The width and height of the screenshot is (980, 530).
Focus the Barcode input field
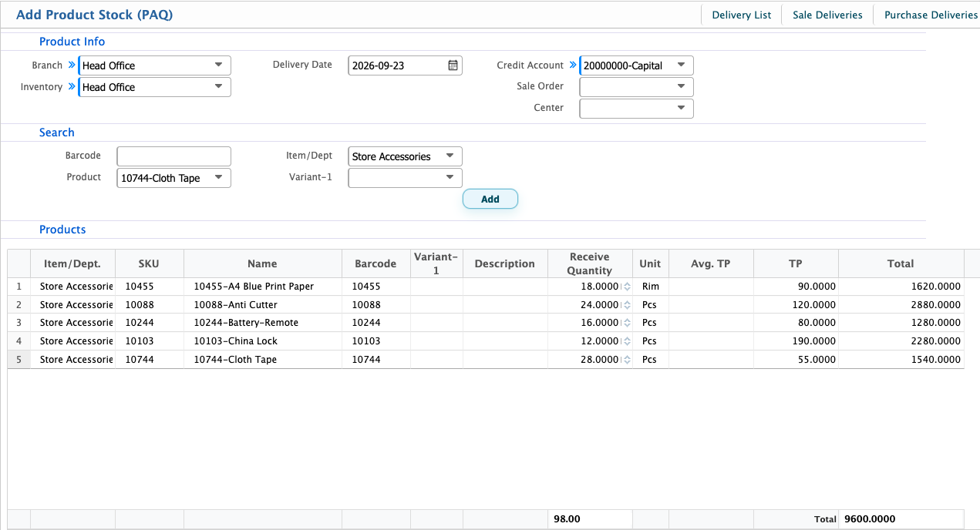point(174,156)
